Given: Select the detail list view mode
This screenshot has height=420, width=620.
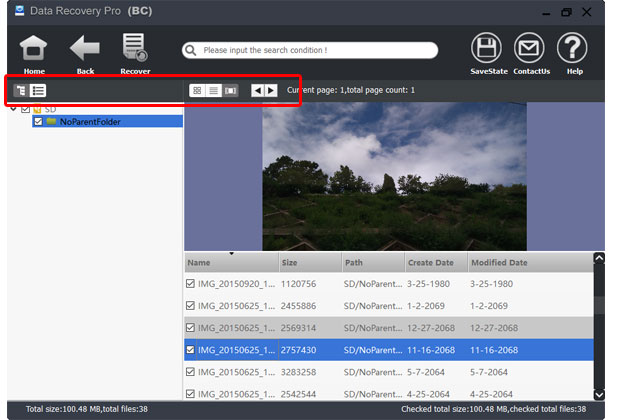Looking at the screenshot, I should [x=214, y=91].
